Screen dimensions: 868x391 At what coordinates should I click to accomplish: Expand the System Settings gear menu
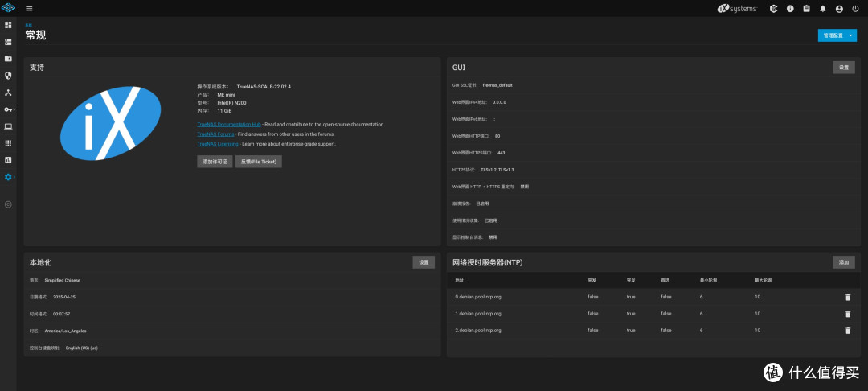coord(8,177)
